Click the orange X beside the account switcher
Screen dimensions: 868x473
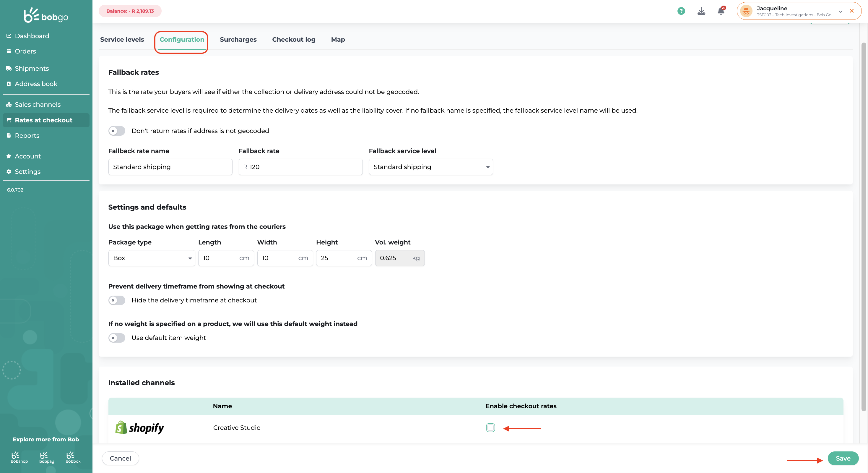pos(852,11)
